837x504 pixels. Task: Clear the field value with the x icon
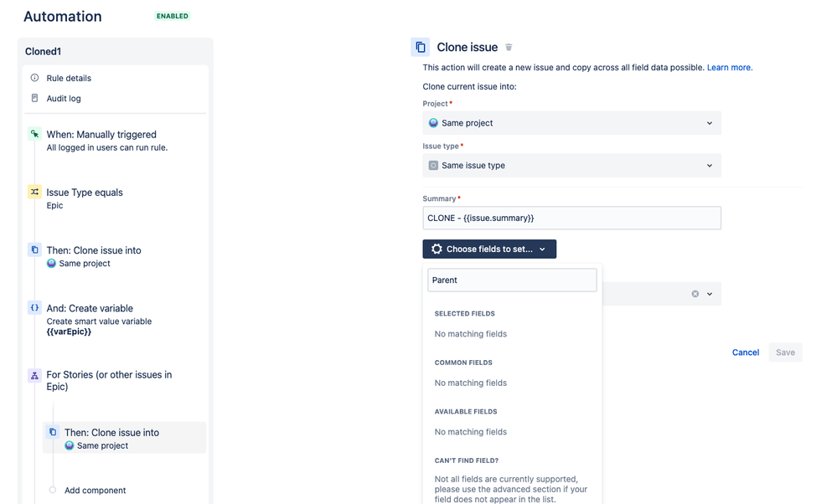click(695, 294)
